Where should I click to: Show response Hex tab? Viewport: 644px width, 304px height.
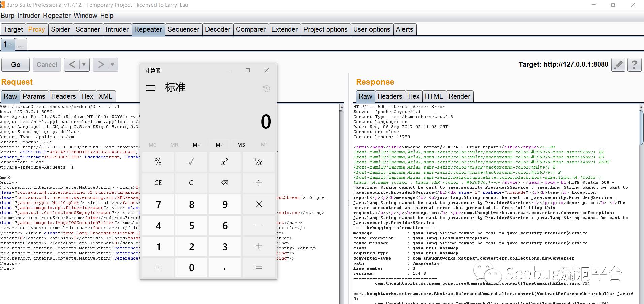click(x=414, y=96)
